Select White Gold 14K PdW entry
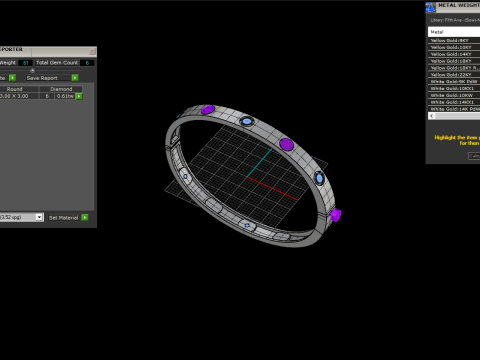 454,109
